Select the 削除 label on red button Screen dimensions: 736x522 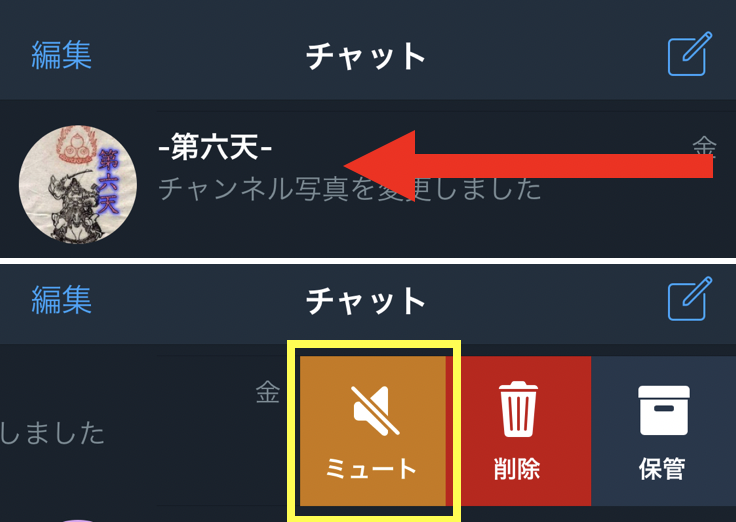(517, 468)
